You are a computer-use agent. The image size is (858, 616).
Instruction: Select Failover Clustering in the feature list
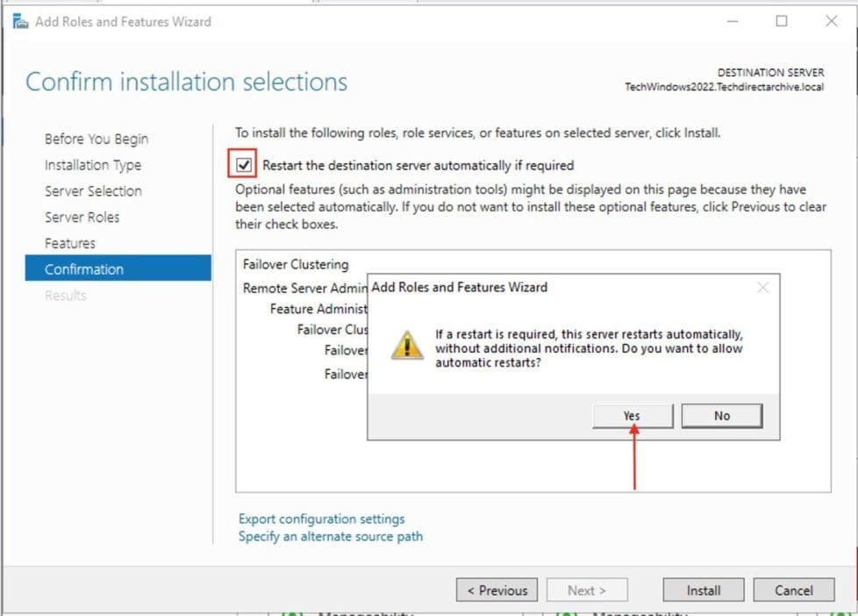tap(296, 264)
